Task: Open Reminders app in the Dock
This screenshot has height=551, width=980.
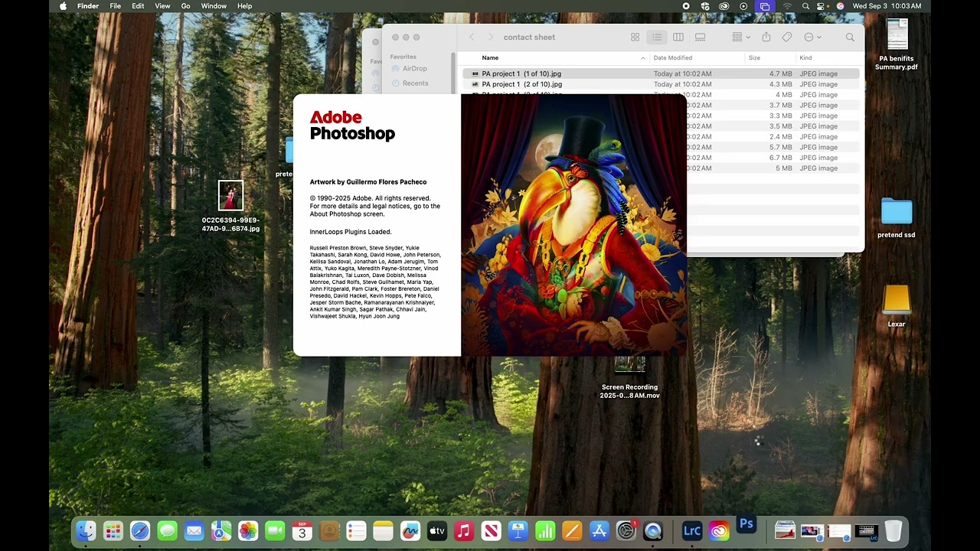Action: click(x=356, y=531)
